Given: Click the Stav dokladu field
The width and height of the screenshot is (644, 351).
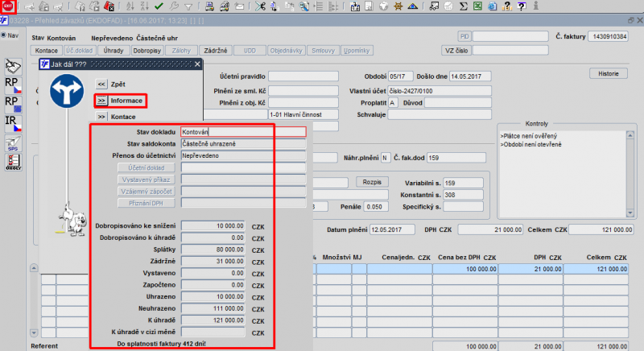Looking at the screenshot, I should [x=243, y=131].
